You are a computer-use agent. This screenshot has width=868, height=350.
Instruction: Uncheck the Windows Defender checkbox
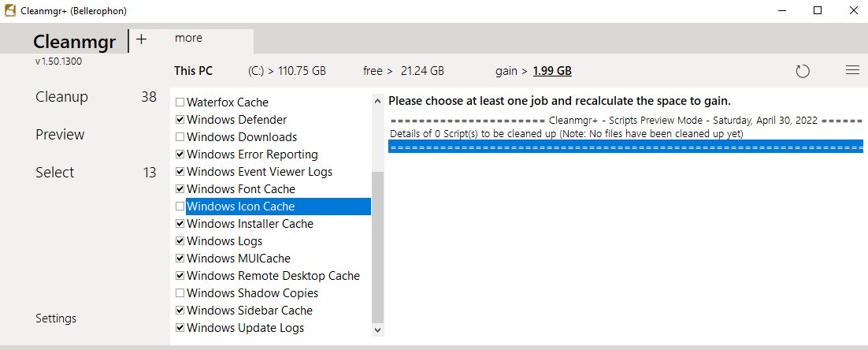[x=180, y=120]
